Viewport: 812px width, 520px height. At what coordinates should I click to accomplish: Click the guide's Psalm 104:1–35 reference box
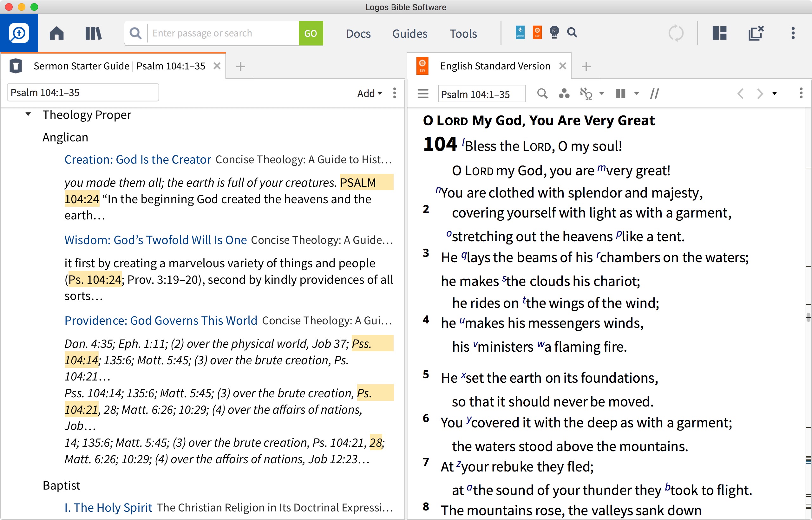(83, 93)
